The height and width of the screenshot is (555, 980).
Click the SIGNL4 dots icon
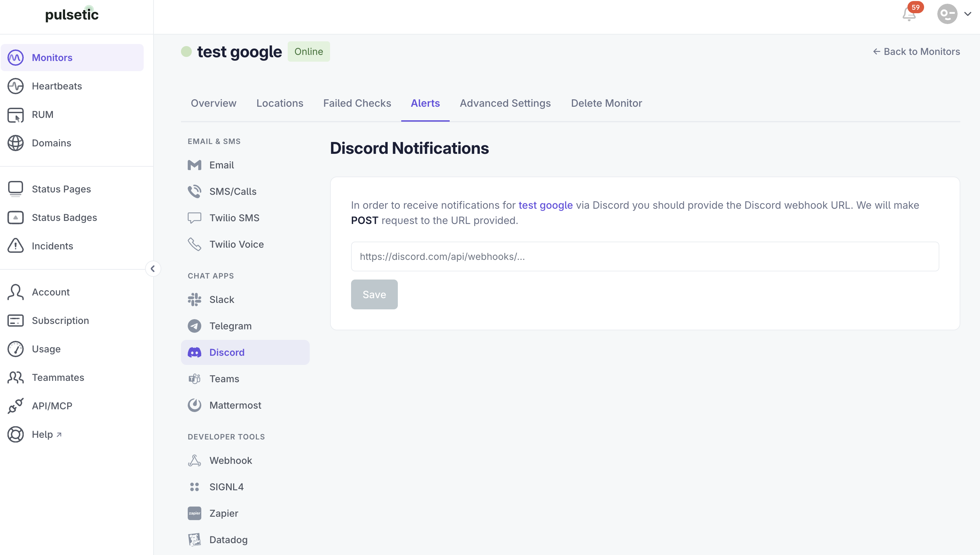(x=195, y=487)
